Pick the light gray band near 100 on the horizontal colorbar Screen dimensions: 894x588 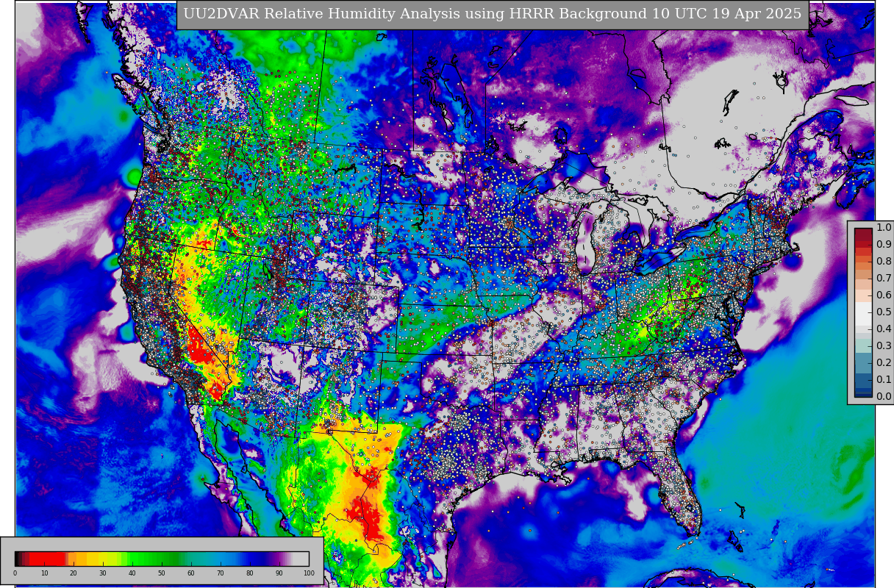pos(301,559)
